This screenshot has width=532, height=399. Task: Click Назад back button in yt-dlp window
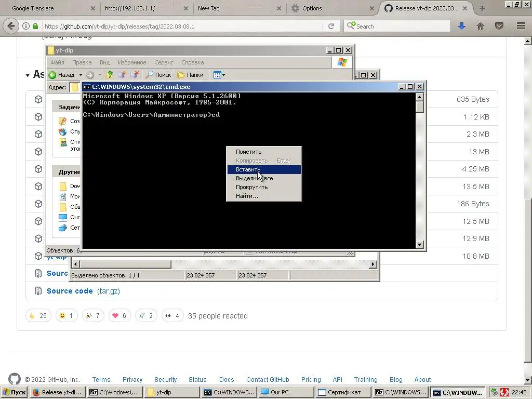pos(62,75)
